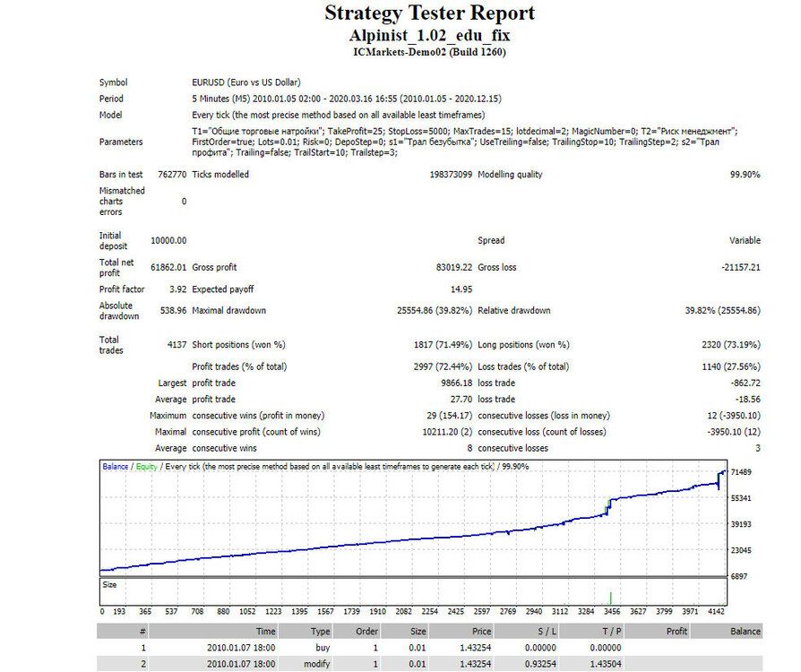Click consecutive loss value -3950.10 (12)

(734, 433)
